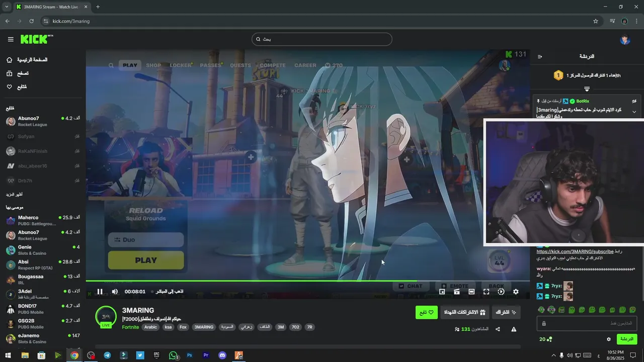Open eJanemo Slots & Casino channel

(x=43, y=338)
